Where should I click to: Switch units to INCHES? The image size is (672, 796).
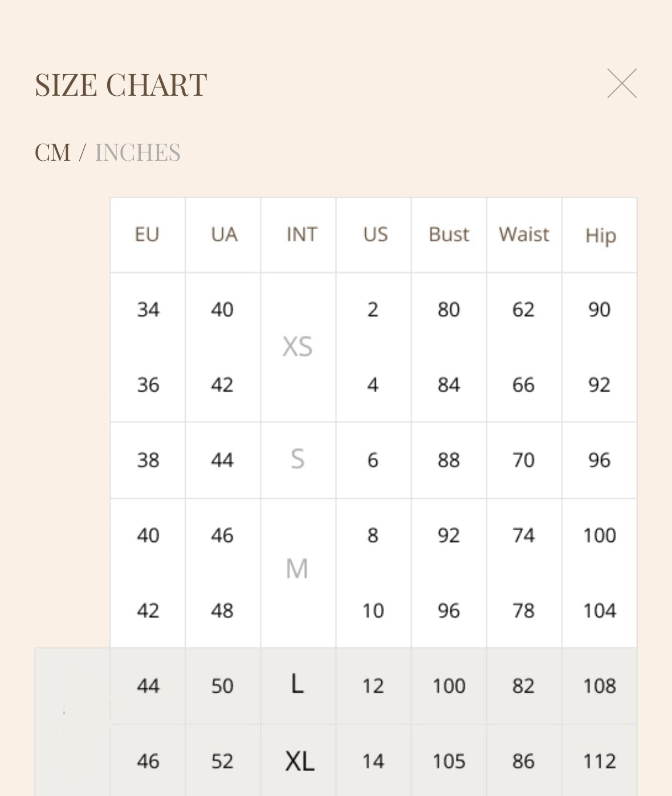pos(137,153)
